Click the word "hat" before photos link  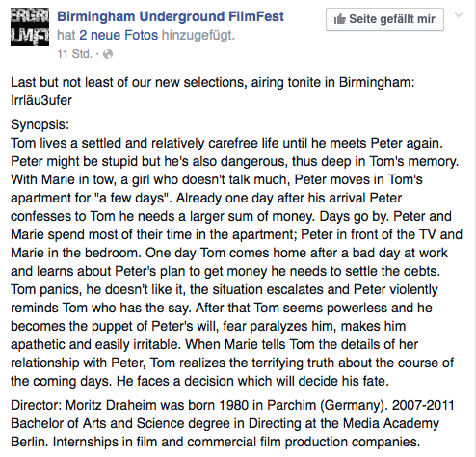click(x=66, y=35)
